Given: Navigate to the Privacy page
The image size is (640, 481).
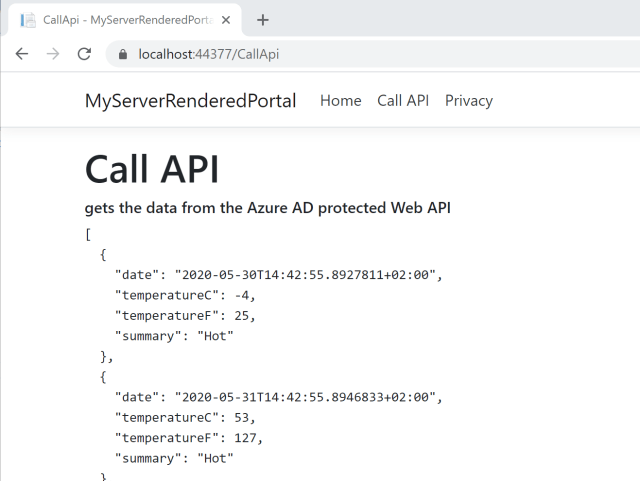Looking at the screenshot, I should pyautogui.click(x=468, y=100).
